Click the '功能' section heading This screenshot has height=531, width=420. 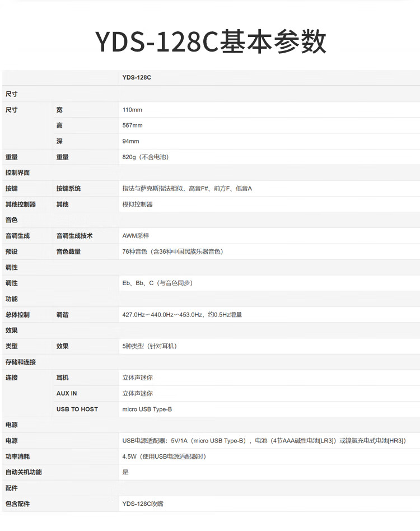pos(12,299)
